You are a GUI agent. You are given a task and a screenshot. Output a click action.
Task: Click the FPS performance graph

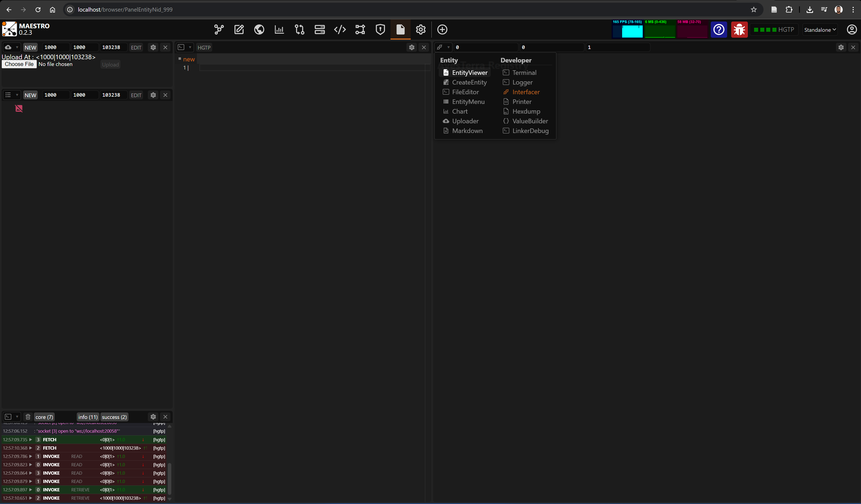coord(628,29)
